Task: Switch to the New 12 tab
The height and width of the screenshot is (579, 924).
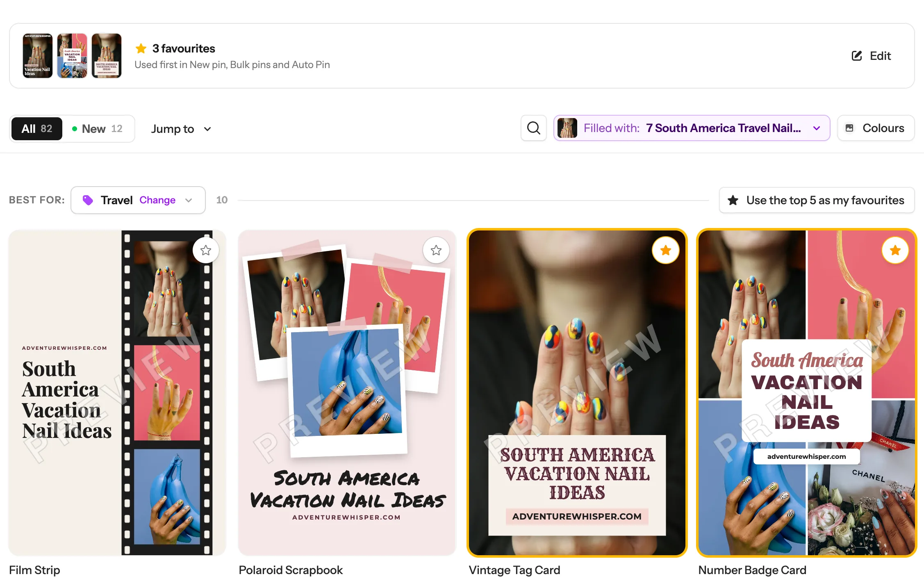Action: [98, 129]
